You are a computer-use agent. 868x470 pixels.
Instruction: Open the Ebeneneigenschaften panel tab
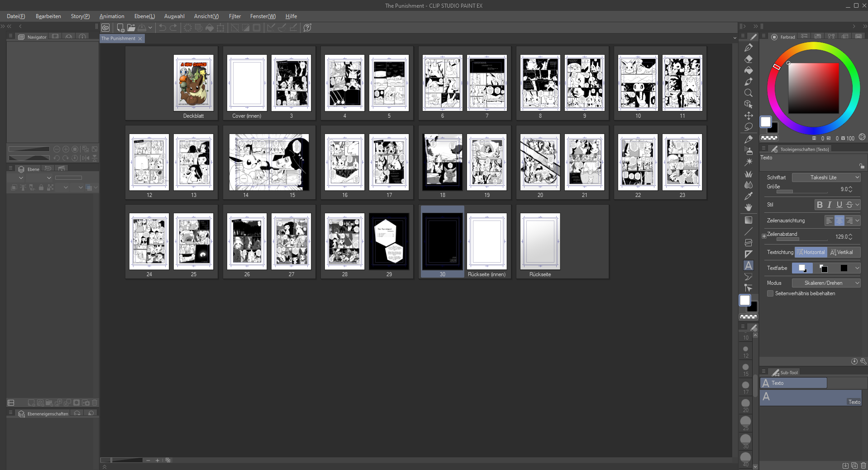pyautogui.click(x=43, y=413)
